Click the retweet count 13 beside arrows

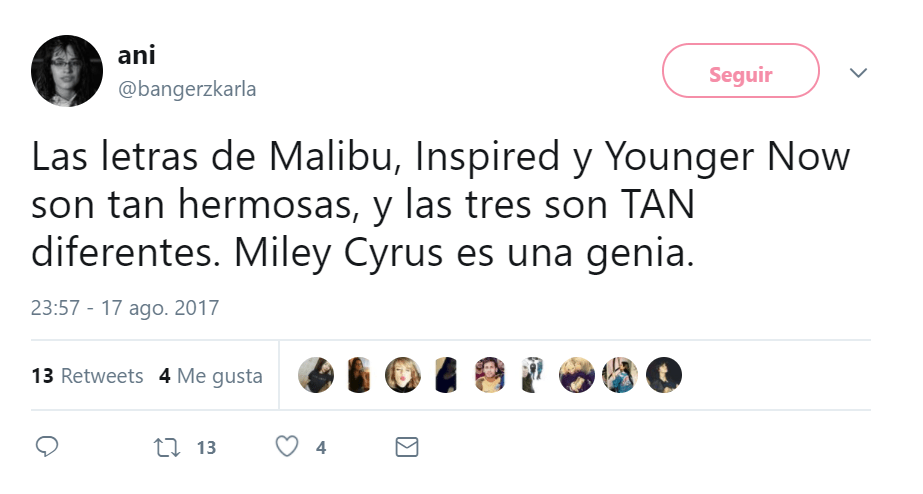207,448
